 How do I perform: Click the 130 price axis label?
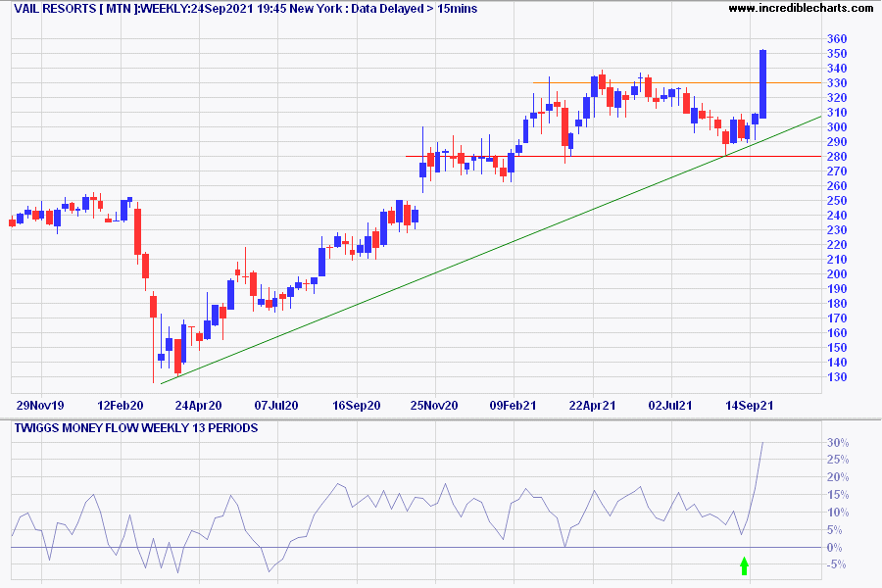pos(837,377)
